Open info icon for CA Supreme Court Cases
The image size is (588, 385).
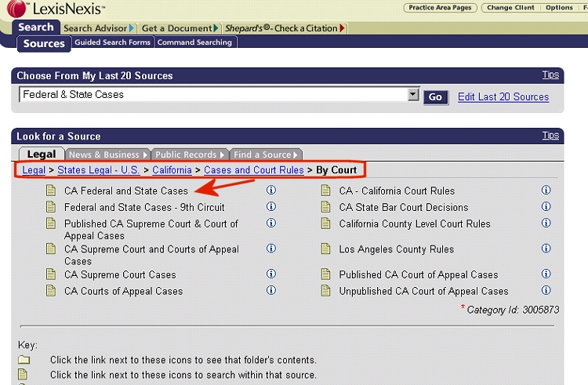point(271,274)
